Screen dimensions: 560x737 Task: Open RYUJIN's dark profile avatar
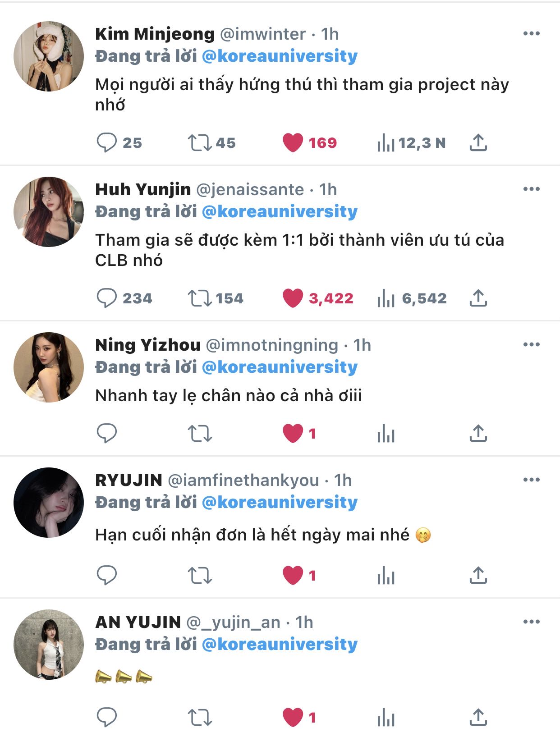(49, 503)
